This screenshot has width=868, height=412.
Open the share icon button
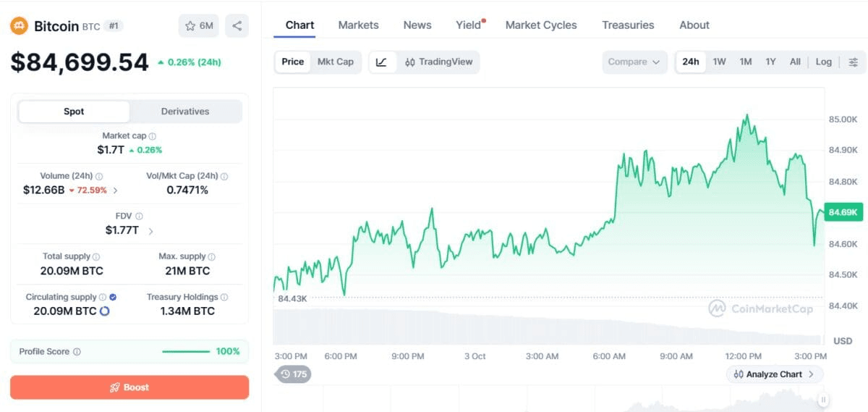point(237,26)
